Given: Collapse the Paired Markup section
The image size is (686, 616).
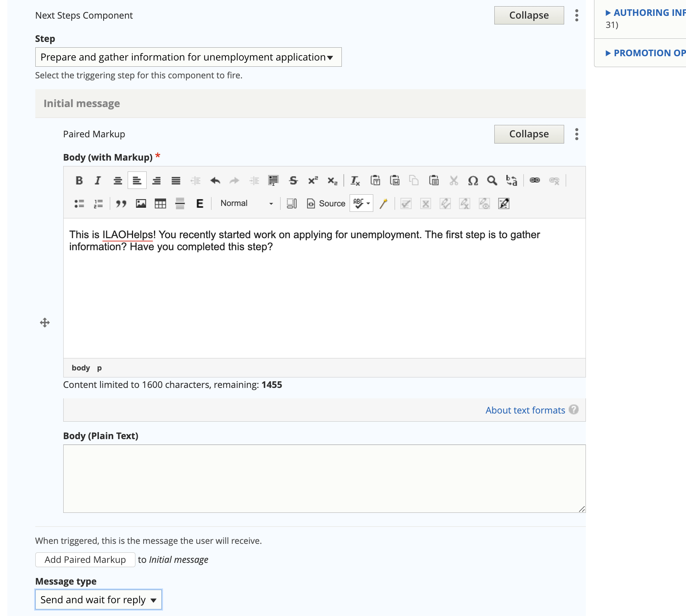Looking at the screenshot, I should point(529,134).
